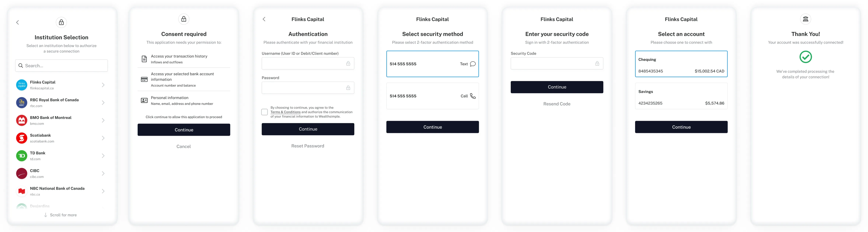Select the Savings account option
Viewport: 868px width, 232px height.
click(681, 96)
